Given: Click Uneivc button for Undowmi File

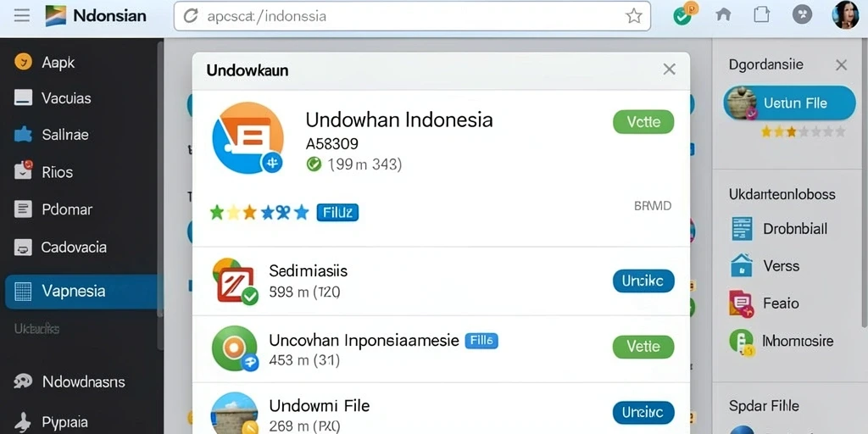Looking at the screenshot, I should (x=643, y=413).
